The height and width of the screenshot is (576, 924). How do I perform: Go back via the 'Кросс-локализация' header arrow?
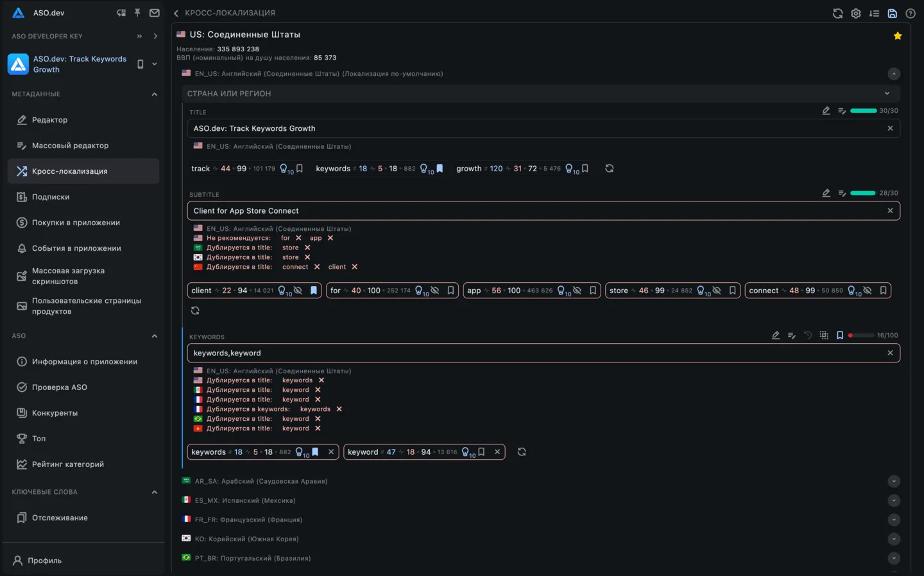pyautogui.click(x=176, y=13)
